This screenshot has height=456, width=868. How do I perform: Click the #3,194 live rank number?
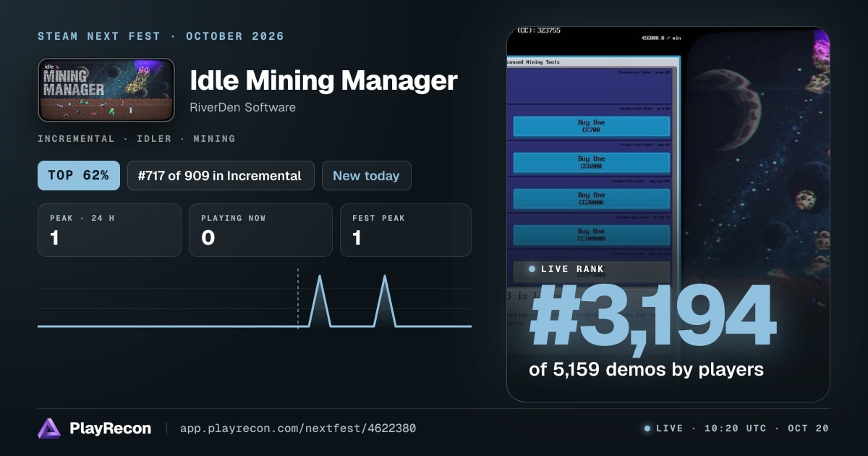tap(652, 318)
